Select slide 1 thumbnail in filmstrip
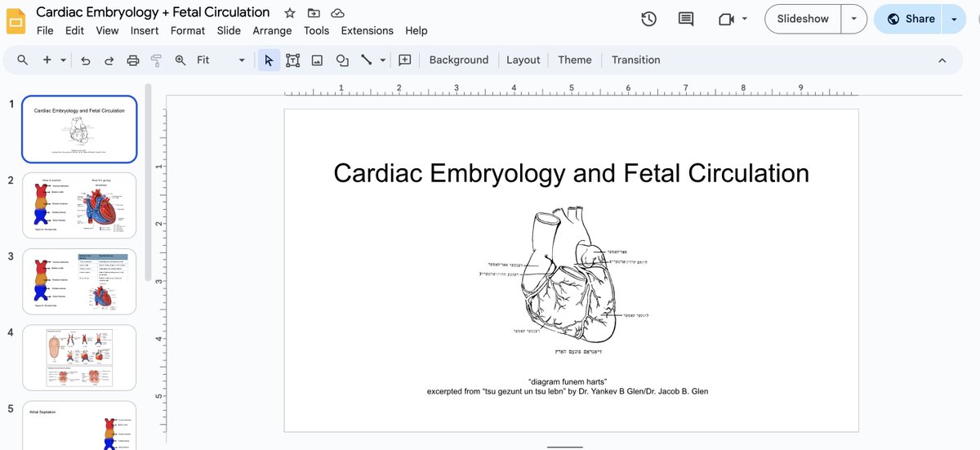The height and width of the screenshot is (450, 980). point(79,129)
